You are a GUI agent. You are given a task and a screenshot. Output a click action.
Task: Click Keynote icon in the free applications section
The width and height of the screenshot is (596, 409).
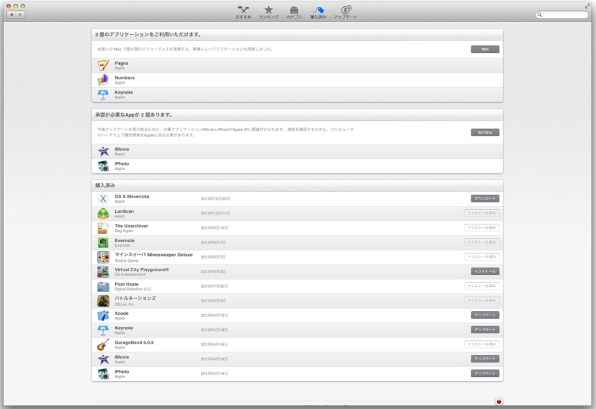(103, 94)
